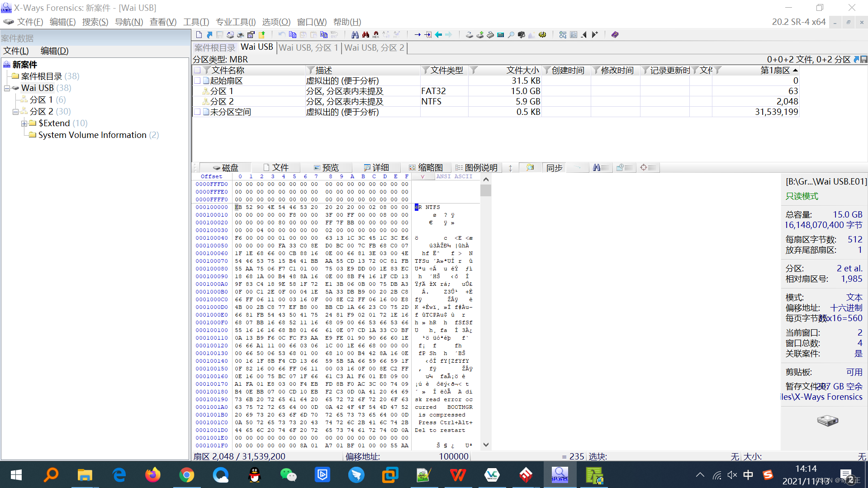Viewport: 868px width, 488px height.
Task: Expand the $Extend folder node
Action: pyautogui.click(x=24, y=123)
